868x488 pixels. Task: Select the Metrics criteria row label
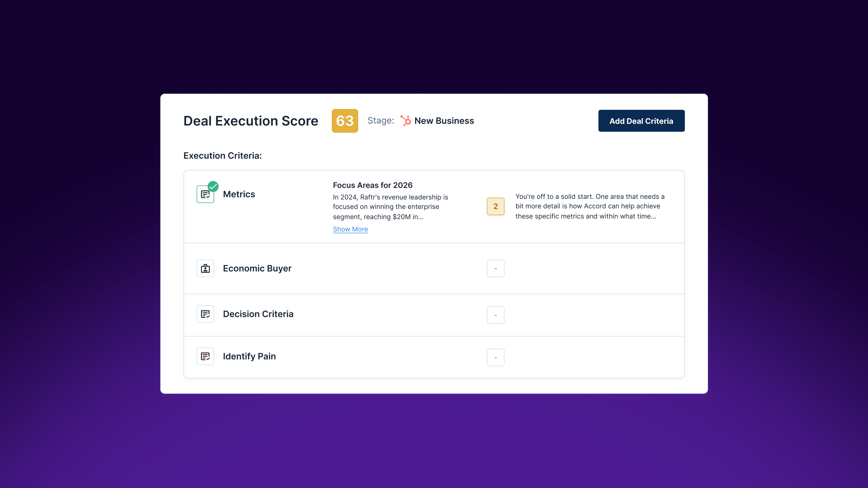239,194
